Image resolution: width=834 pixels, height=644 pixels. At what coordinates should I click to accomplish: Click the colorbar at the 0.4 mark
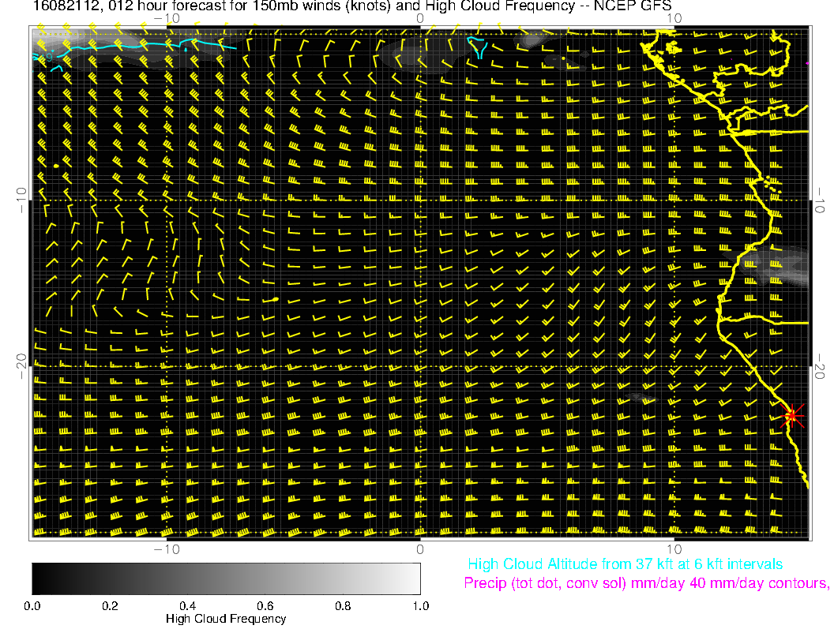click(x=187, y=578)
